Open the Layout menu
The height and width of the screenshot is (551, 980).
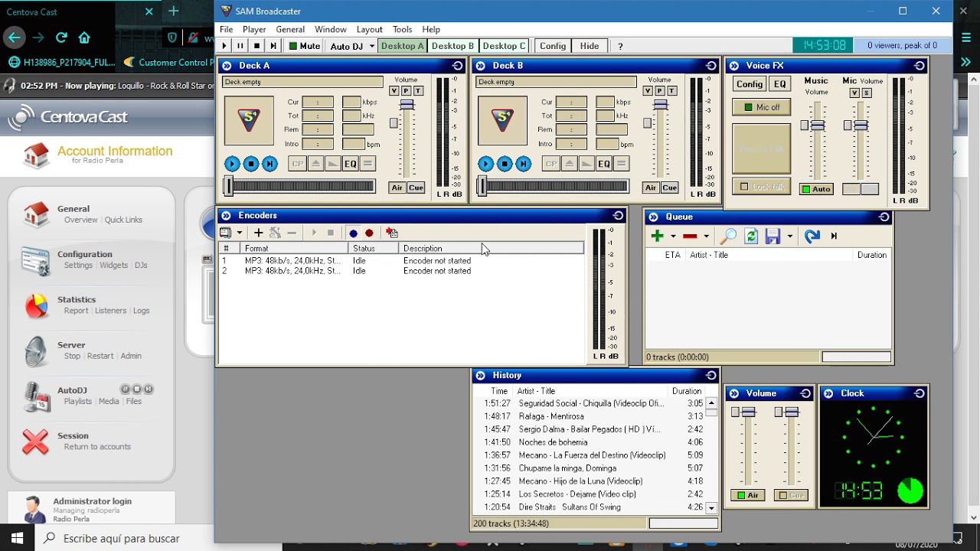pyautogui.click(x=369, y=29)
